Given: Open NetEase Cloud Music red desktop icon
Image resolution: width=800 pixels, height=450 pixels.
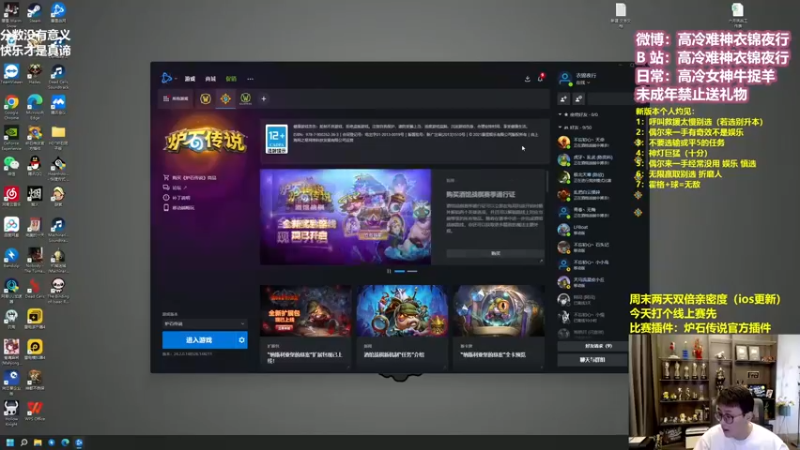Looking at the screenshot, I should pyautogui.click(x=11, y=197).
